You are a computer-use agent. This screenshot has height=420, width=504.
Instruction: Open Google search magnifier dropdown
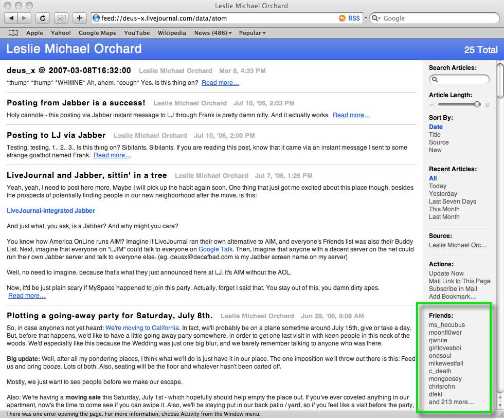(375, 19)
